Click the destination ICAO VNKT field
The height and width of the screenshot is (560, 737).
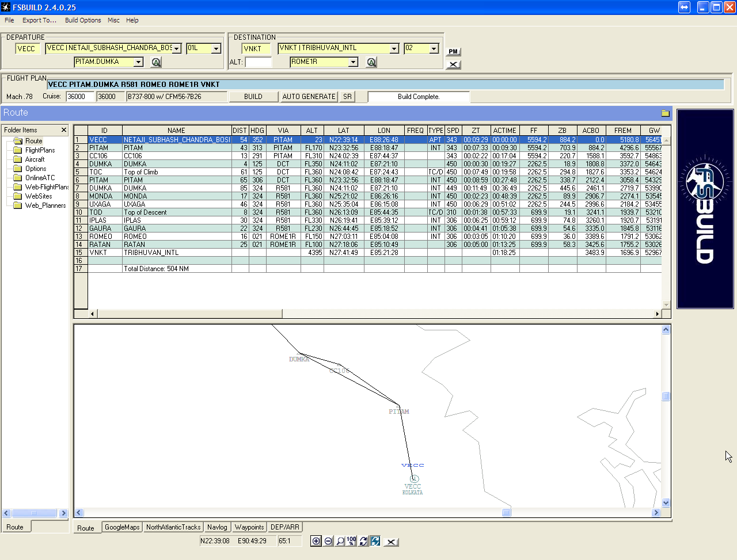pyautogui.click(x=256, y=49)
